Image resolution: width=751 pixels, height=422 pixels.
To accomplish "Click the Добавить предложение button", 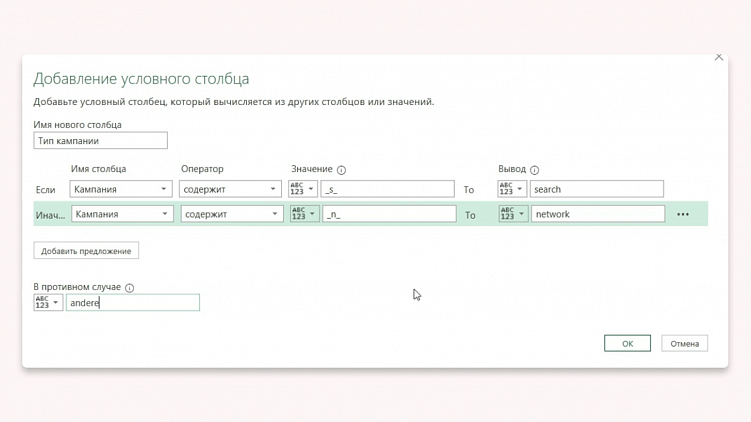I will pos(86,251).
